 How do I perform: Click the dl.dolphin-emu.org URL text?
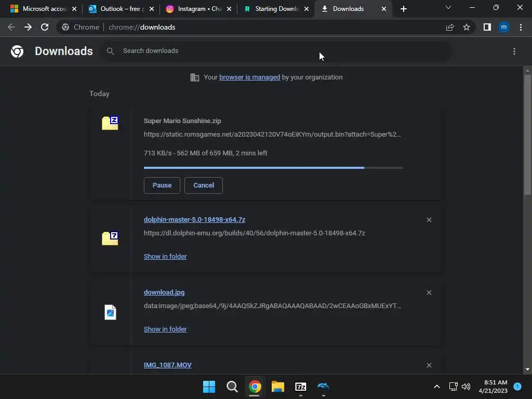255,233
